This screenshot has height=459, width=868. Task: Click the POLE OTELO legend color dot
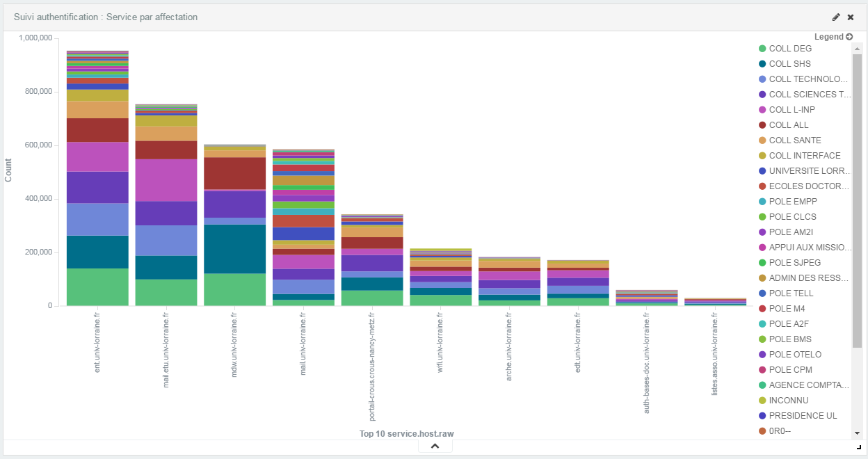[762, 355]
